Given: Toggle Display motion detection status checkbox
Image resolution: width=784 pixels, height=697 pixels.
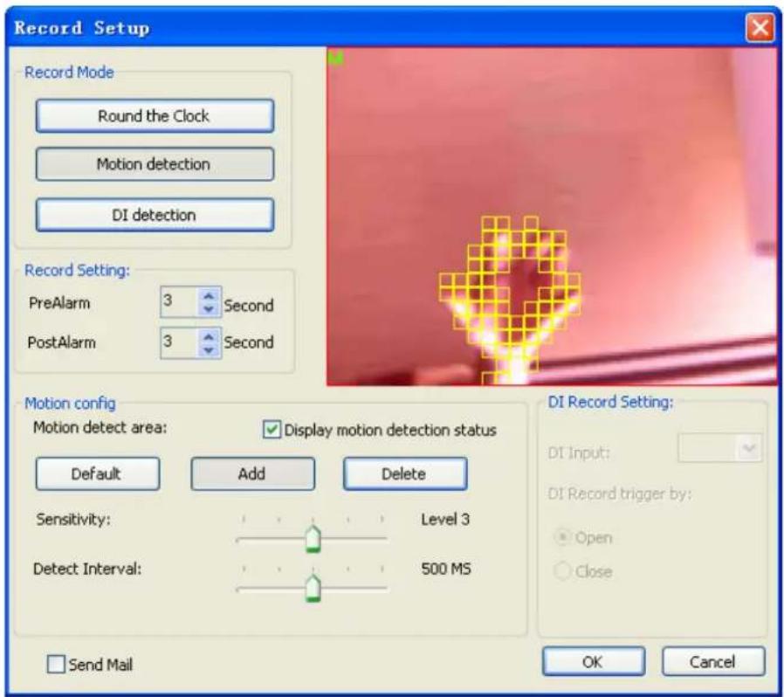Looking at the screenshot, I should (x=272, y=430).
